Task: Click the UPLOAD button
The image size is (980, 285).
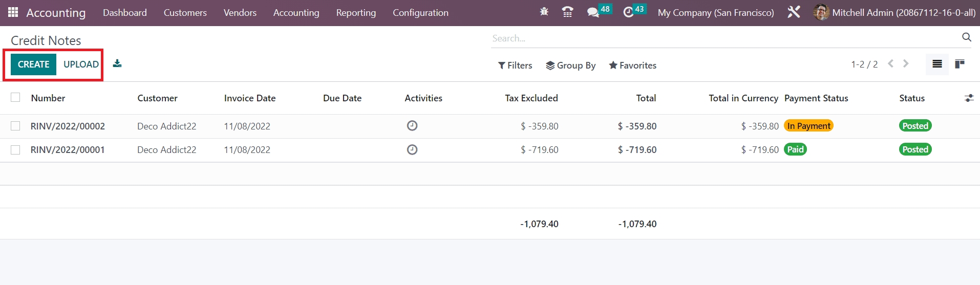Action: pyautogui.click(x=81, y=64)
